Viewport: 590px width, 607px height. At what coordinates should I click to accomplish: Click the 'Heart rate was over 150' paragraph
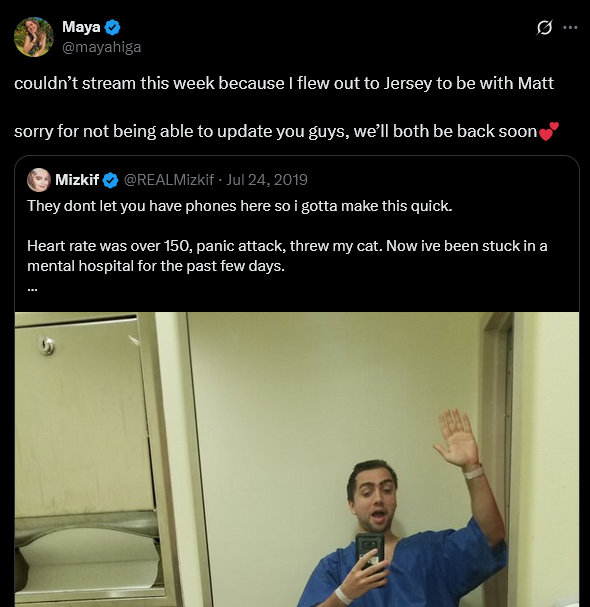click(287, 256)
